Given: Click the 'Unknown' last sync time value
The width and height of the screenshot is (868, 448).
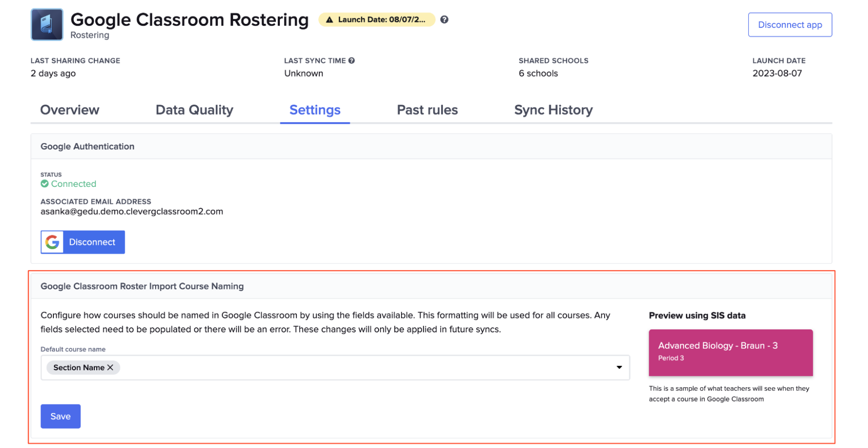Looking at the screenshot, I should (304, 73).
